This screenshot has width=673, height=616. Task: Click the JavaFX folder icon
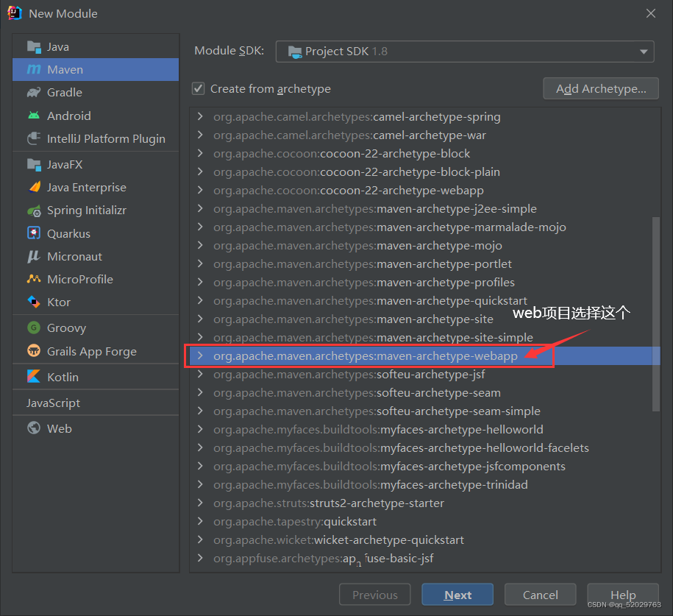pyautogui.click(x=34, y=165)
